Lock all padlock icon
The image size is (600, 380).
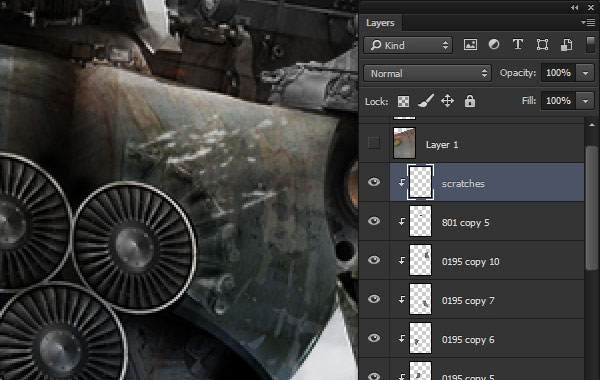tap(470, 101)
